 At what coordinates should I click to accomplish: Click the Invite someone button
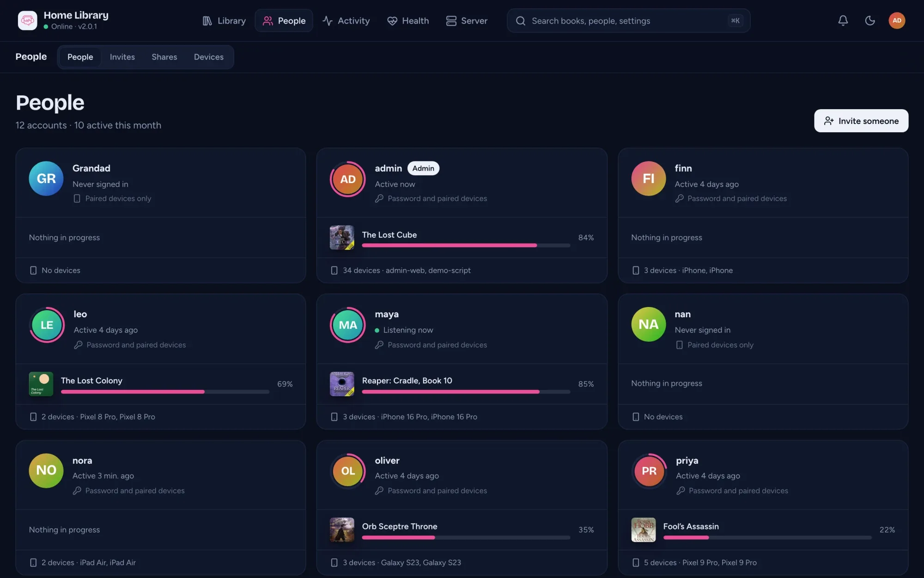pos(861,121)
